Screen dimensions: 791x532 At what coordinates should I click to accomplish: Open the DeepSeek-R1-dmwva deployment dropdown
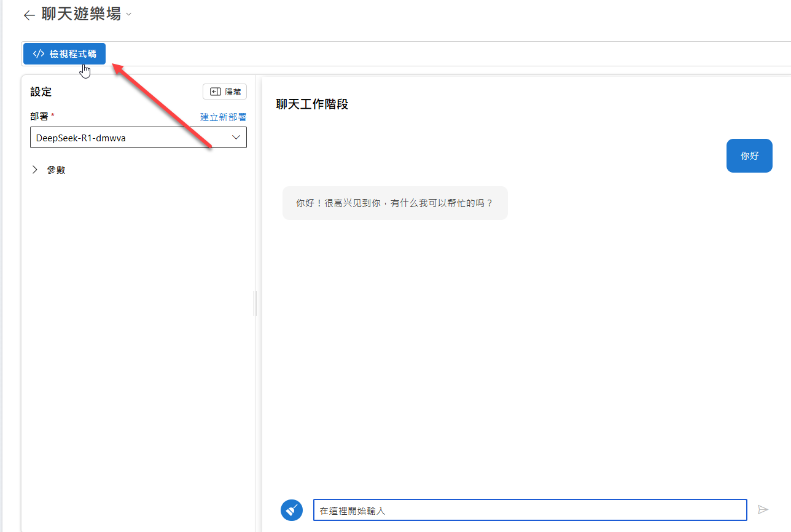tap(138, 138)
